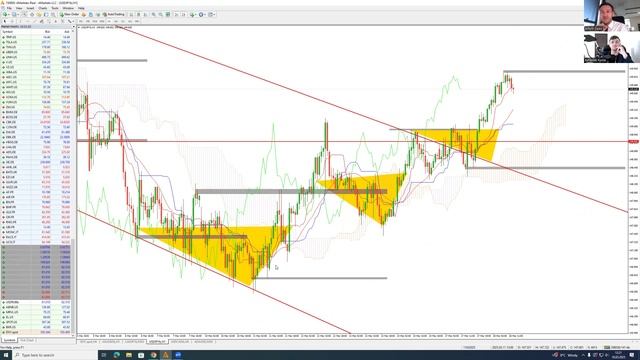Image resolution: width=640 pixels, height=360 pixels.
Task: Switch to the Tick Chart tab
Action: pos(27,340)
